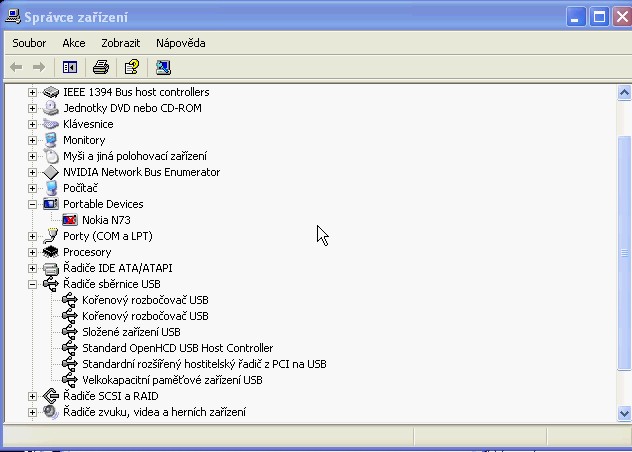The width and height of the screenshot is (632, 452).
Task: Select the Standardní rozšířený hostitelský řadič label
Action: (204, 364)
